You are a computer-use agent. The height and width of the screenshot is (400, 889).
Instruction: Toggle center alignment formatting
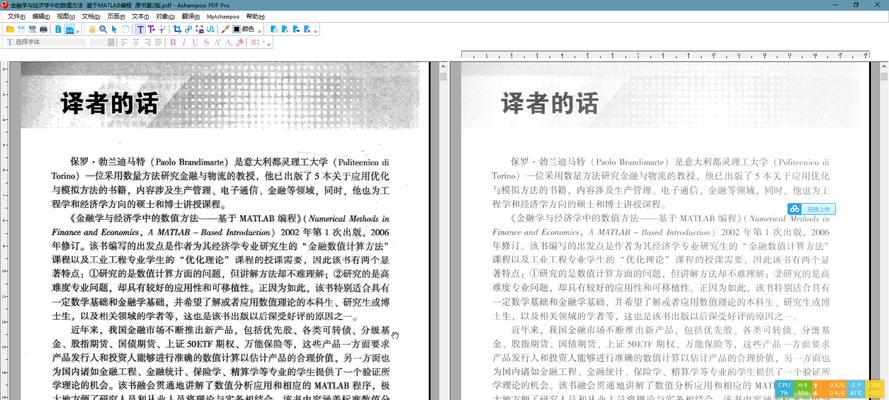point(135,42)
